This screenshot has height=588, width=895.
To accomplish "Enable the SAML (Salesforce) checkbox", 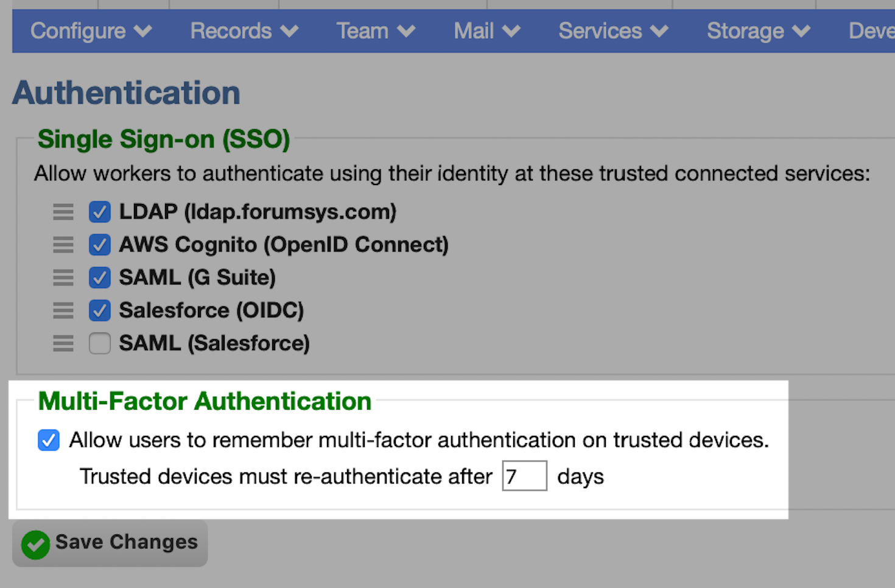I will pos(100,343).
